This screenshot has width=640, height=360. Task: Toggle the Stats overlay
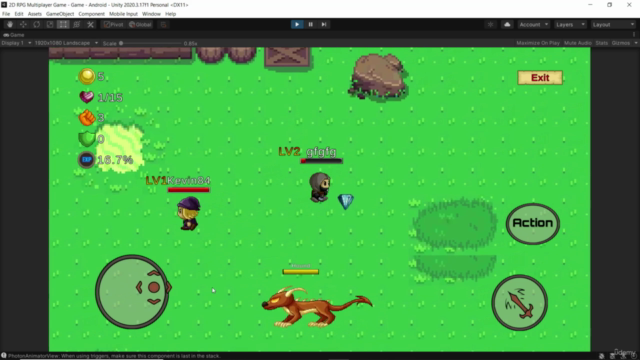(602, 43)
